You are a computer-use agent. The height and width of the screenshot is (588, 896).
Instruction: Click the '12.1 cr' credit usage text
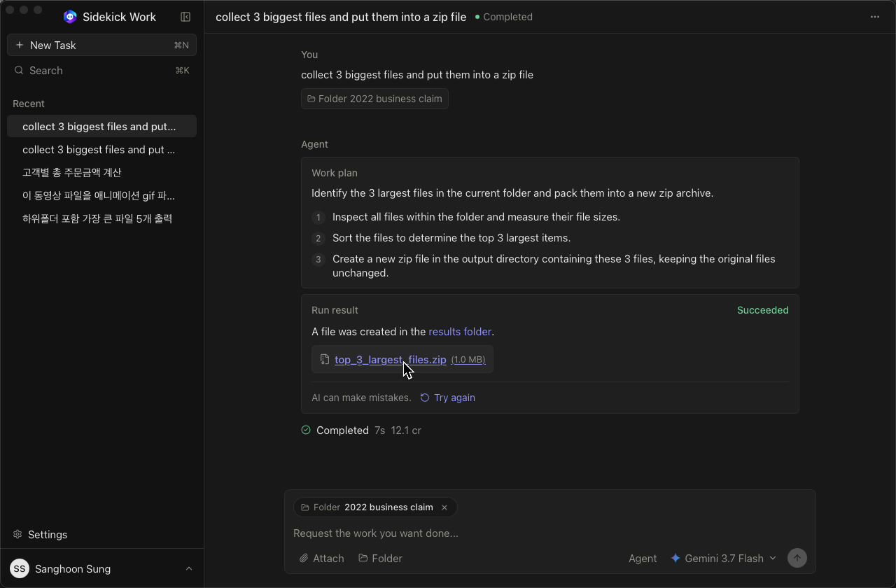pos(406,430)
